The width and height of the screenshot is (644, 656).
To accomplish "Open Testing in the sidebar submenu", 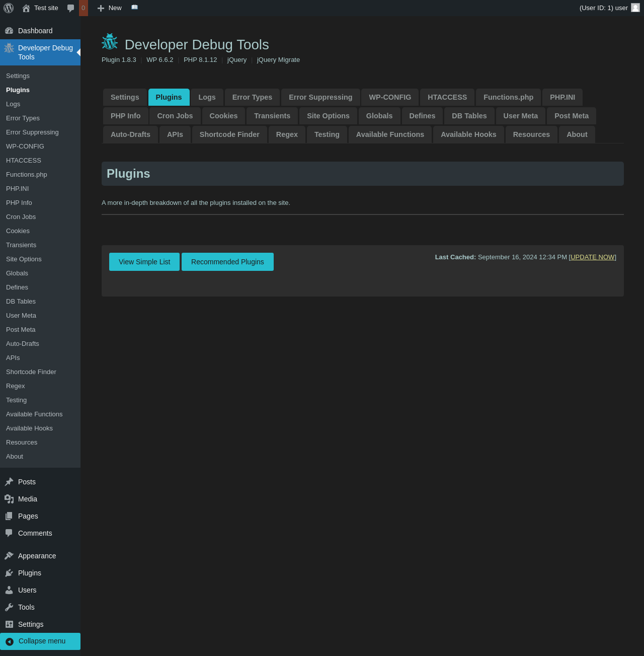I will coord(17,400).
